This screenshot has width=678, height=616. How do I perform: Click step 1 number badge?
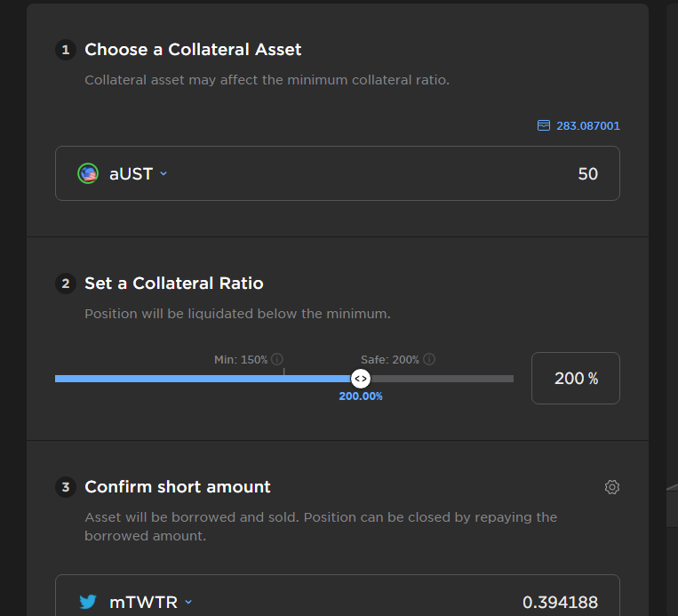click(x=66, y=50)
